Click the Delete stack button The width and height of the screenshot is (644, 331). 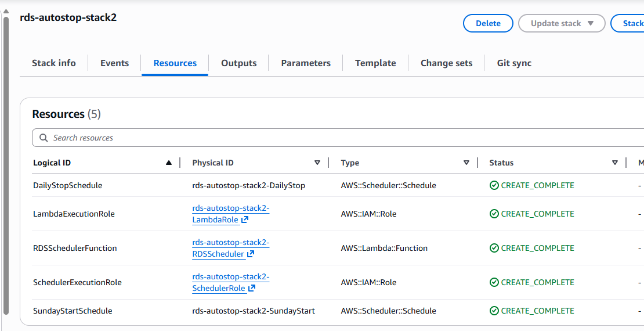coord(488,24)
